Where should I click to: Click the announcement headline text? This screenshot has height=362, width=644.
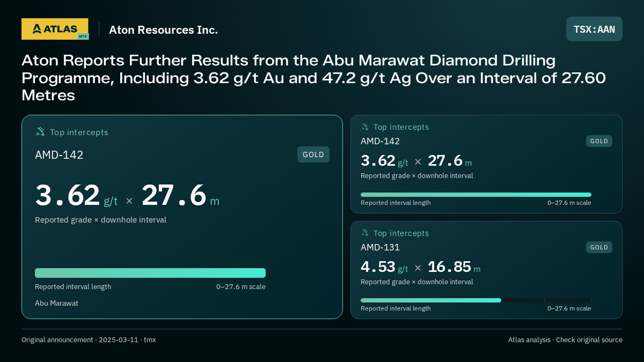tap(314, 78)
